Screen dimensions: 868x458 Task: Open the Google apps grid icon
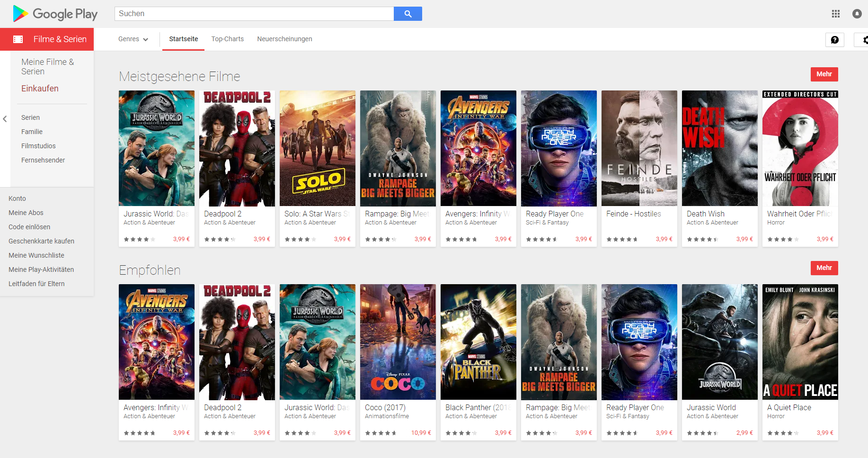tap(836, 14)
